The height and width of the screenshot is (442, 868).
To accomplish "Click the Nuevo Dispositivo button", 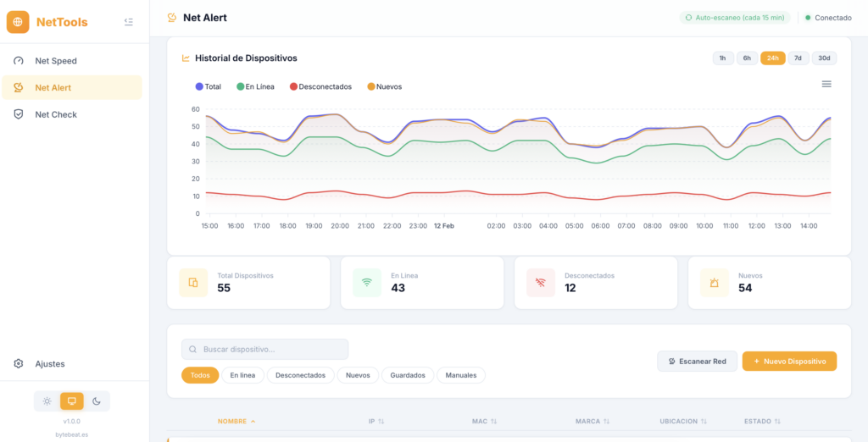I will pyautogui.click(x=789, y=362).
